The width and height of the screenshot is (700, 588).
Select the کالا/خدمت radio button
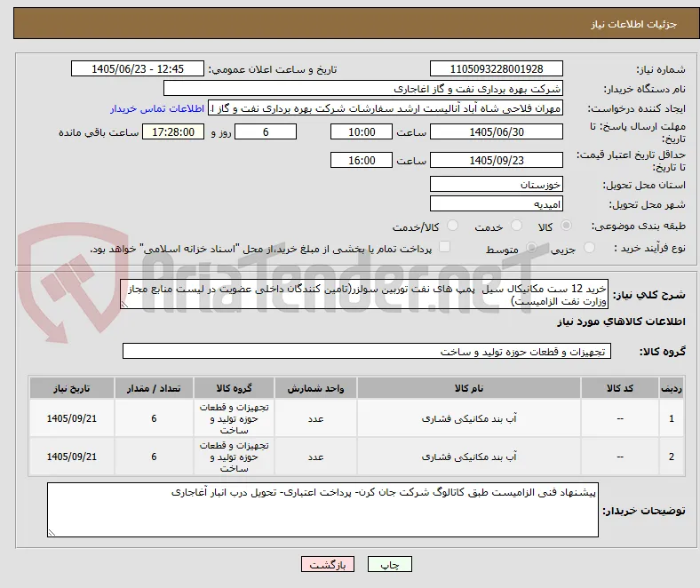[x=453, y=226]
